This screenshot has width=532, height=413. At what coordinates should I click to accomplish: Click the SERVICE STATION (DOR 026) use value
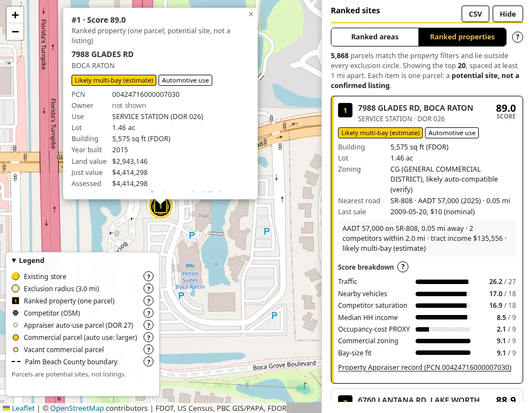(158, 117)
